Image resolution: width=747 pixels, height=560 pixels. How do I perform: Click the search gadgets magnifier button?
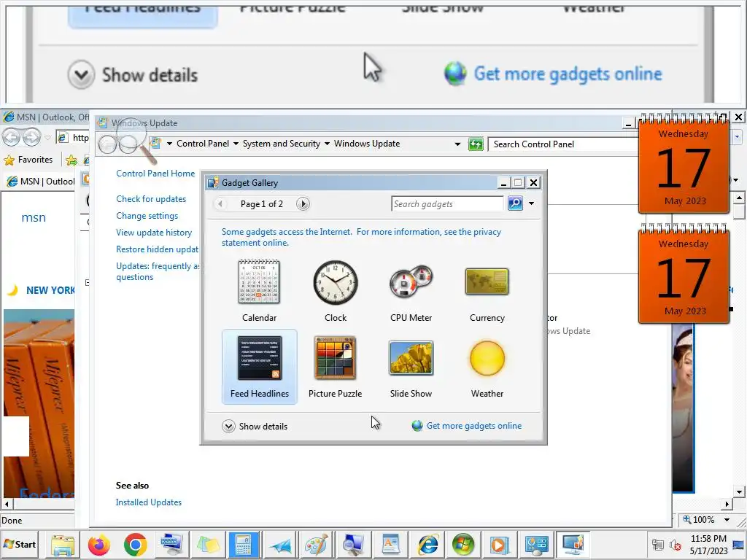tap(515, 203)
